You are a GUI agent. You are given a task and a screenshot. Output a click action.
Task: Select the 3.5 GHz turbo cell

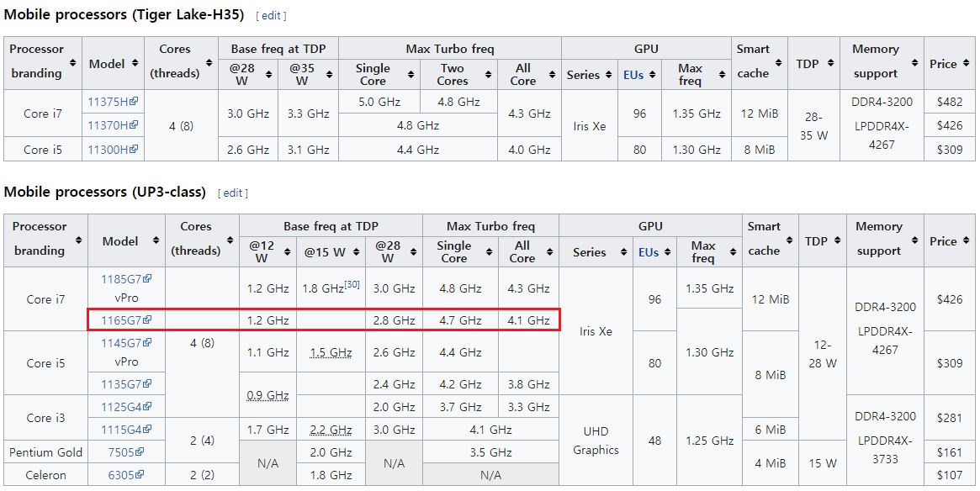click(x=490, y=452)
